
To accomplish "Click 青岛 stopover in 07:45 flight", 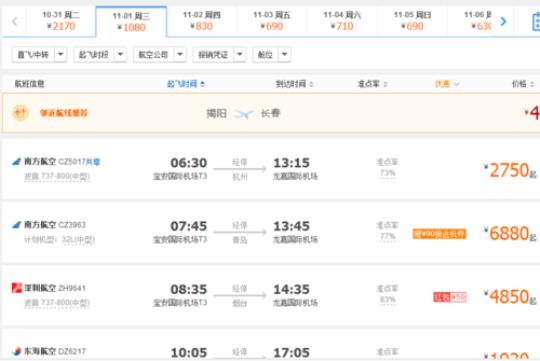I will [x=240, y=240].
